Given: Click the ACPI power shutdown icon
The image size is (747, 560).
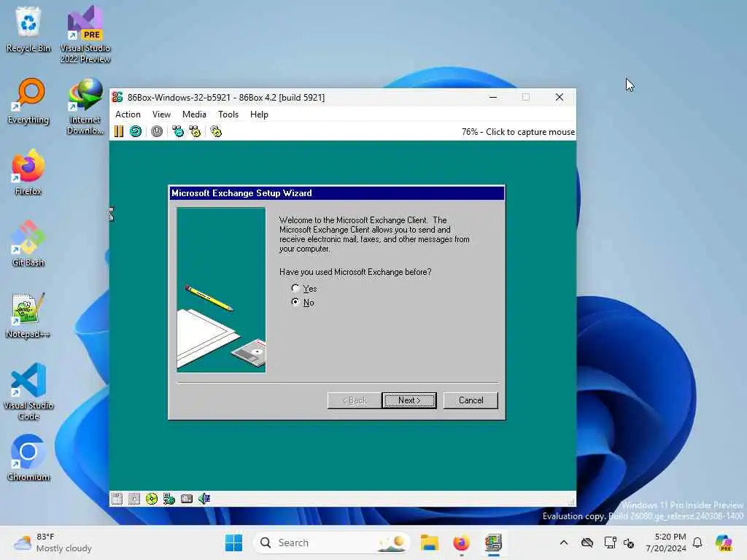Looking at the screenshot, I should (157, 131).
